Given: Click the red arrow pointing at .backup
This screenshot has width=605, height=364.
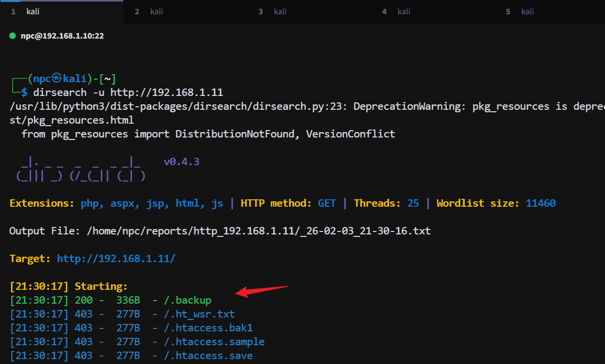Looking at the screenshot, I should coord(261,291).
